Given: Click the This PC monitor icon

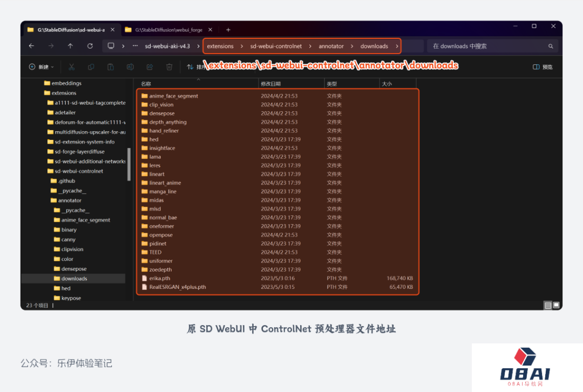Looking at the screenshot, I should click(111, 46).
